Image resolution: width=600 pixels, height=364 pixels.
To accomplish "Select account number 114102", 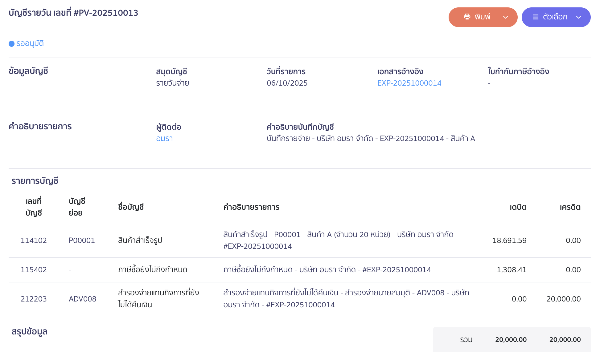I will point(34,240).
